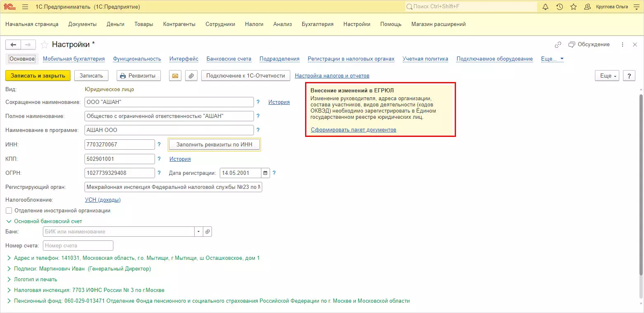This screenshot has width=644, height=313.
Task: Switch to Банковские счета tab
Action: point(229,59)
